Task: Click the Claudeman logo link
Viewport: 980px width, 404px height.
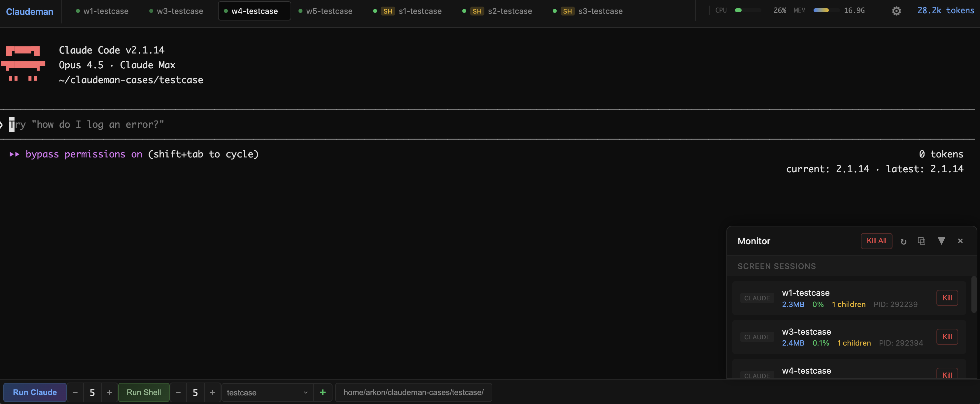Action: tap(30, 12)
